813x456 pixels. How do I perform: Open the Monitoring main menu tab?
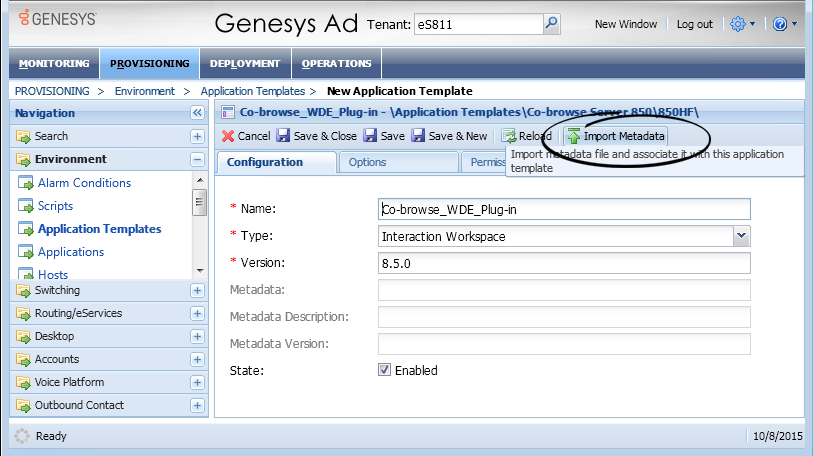(54, 64)
